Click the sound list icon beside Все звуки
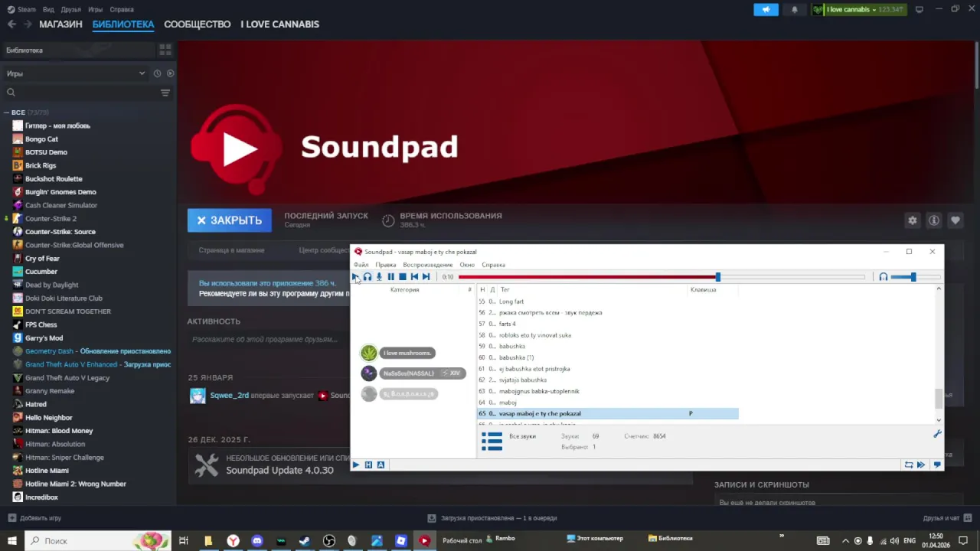This screenshot has width=980, height=551. click(x=492, y=442)
